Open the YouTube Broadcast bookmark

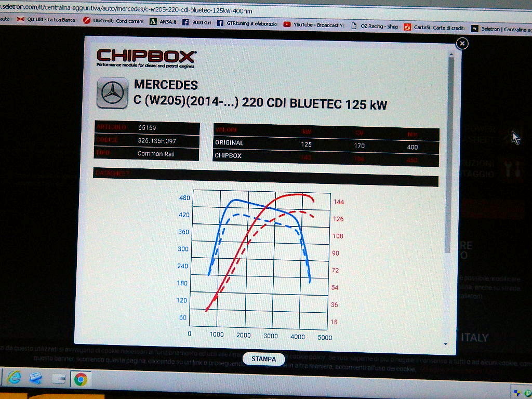[x=314, y=25]
